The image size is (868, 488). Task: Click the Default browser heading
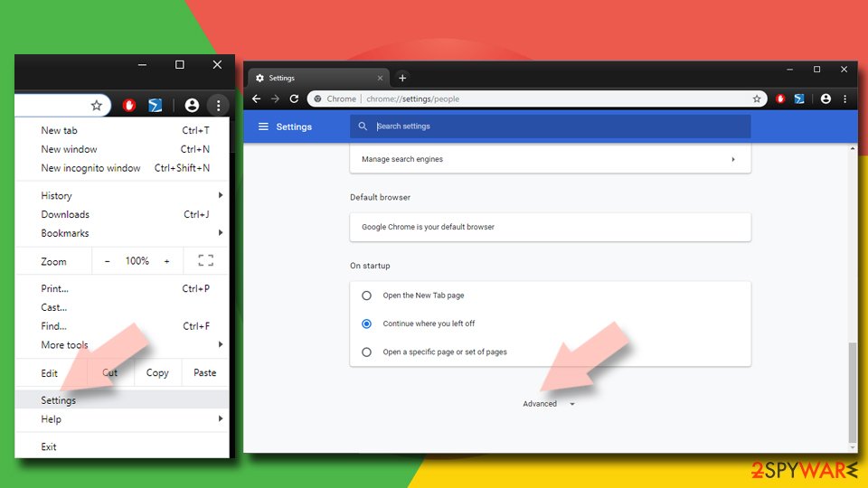(380, 198)
